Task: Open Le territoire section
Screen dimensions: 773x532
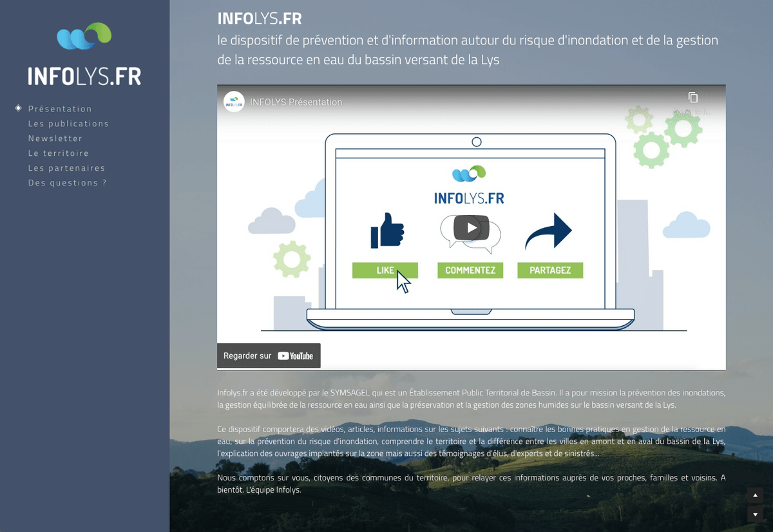Action: 59,153
